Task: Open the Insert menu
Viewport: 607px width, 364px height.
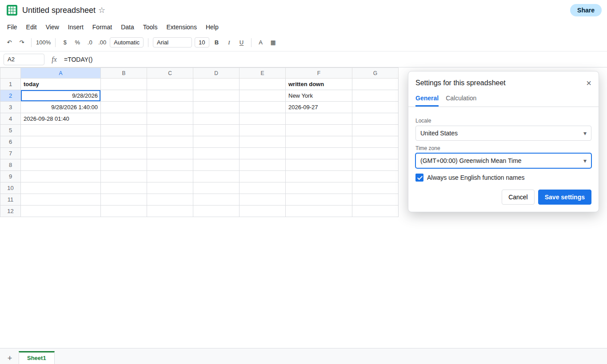Action: coord(76,27)
